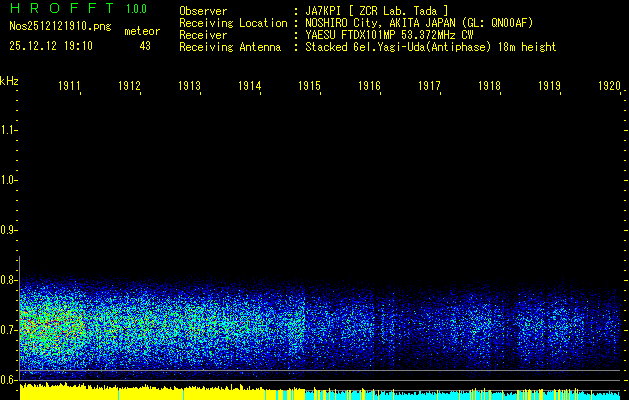
Task: Click the 1911 time marker
Action: tap(69, 87)
